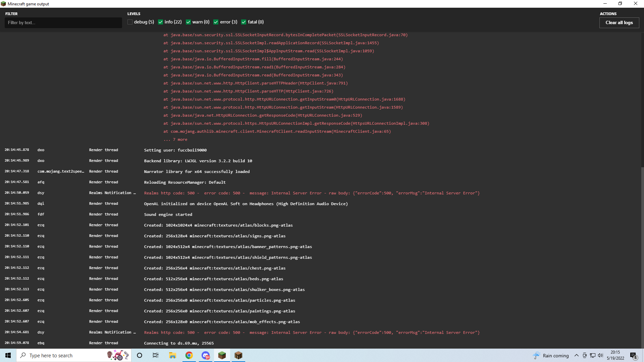Expand hidden icons in the system tray
Viewport: 644px width, 362px height.
[576, 355]
